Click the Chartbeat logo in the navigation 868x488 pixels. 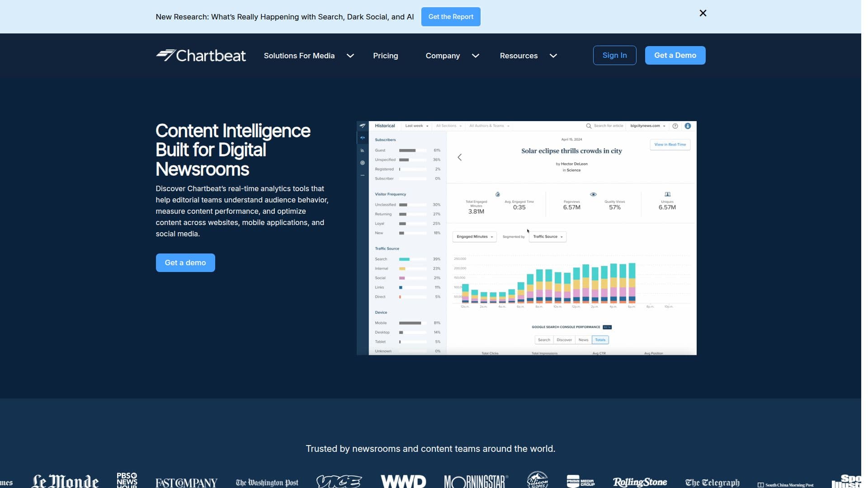(x=201, y=56)
